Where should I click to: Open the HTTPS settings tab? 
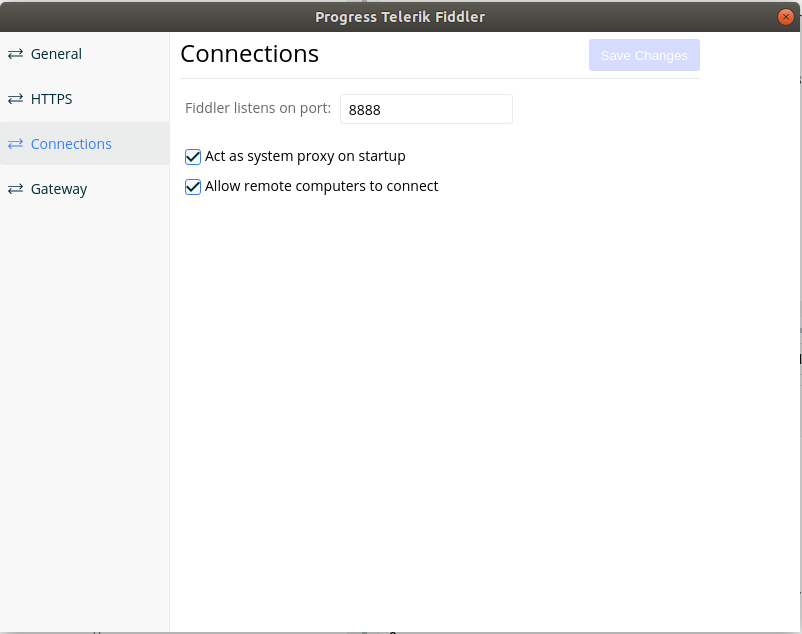(84, 99)
